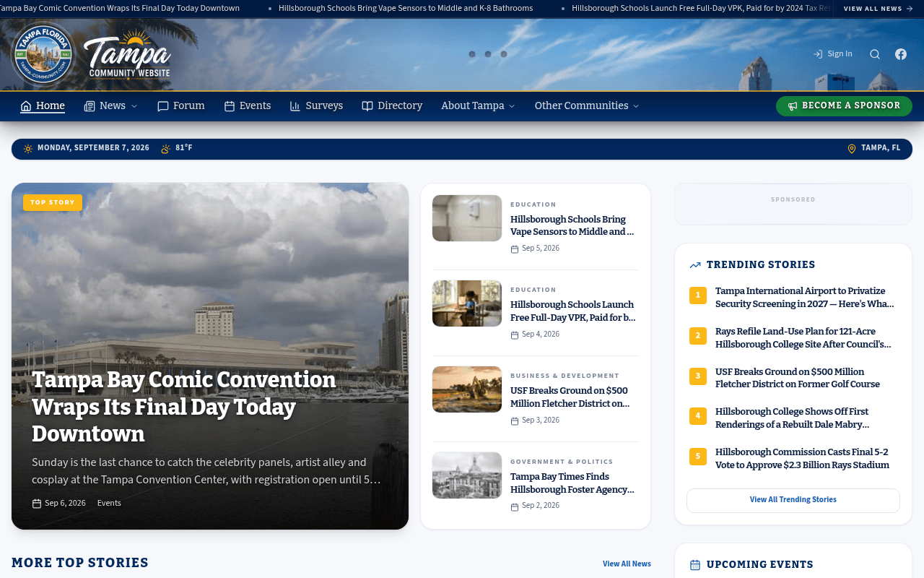Screen dimensions: 924x578
Task: Go to the Home menu item
Action: pos(43,106)
